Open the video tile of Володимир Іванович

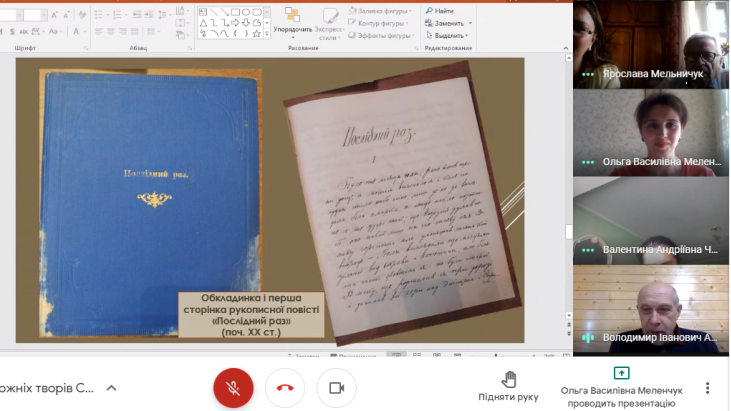coord(651,310)
